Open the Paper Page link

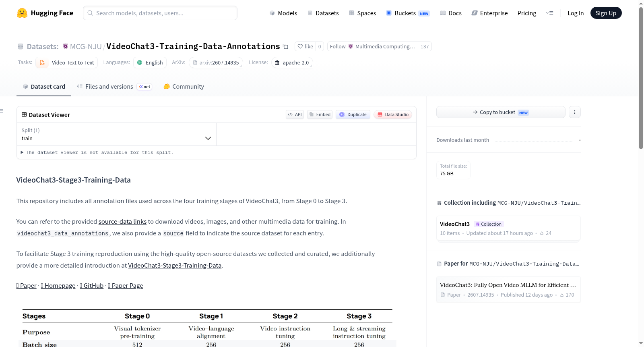click(x=126, y=285)
